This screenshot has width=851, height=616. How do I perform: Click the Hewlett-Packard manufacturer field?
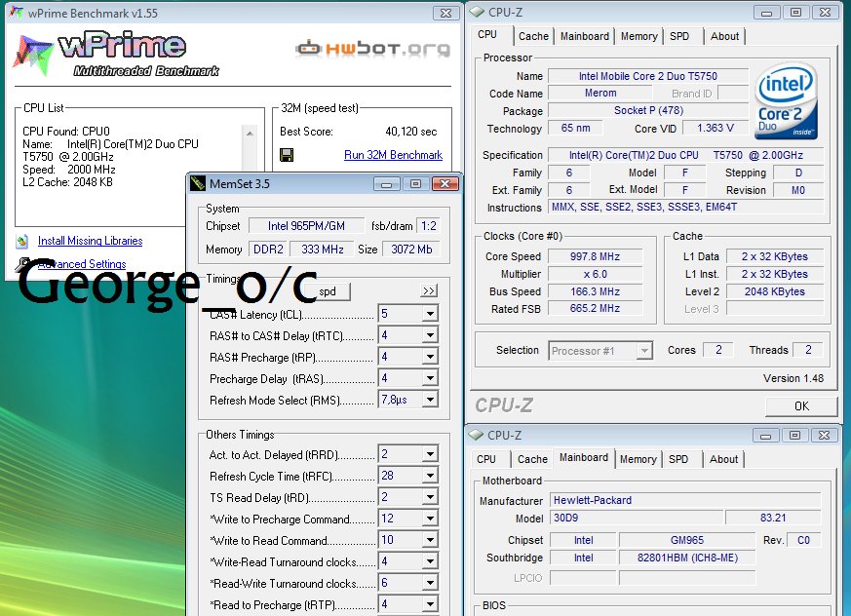685,500
